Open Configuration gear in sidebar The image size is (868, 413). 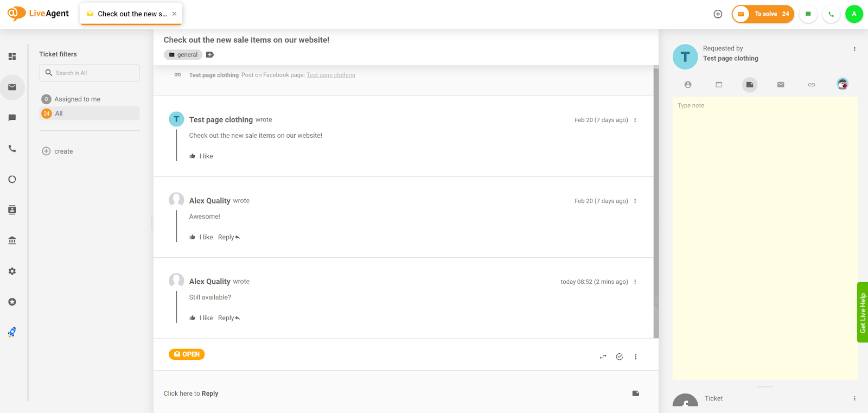click(12, 271)
